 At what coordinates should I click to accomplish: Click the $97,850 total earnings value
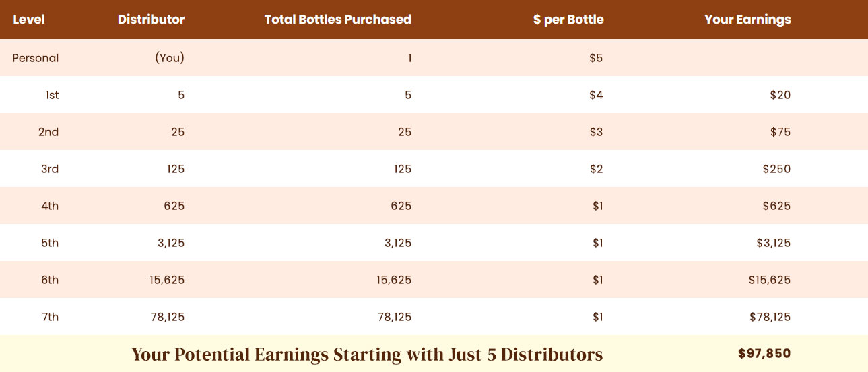[x=764, y=353]
